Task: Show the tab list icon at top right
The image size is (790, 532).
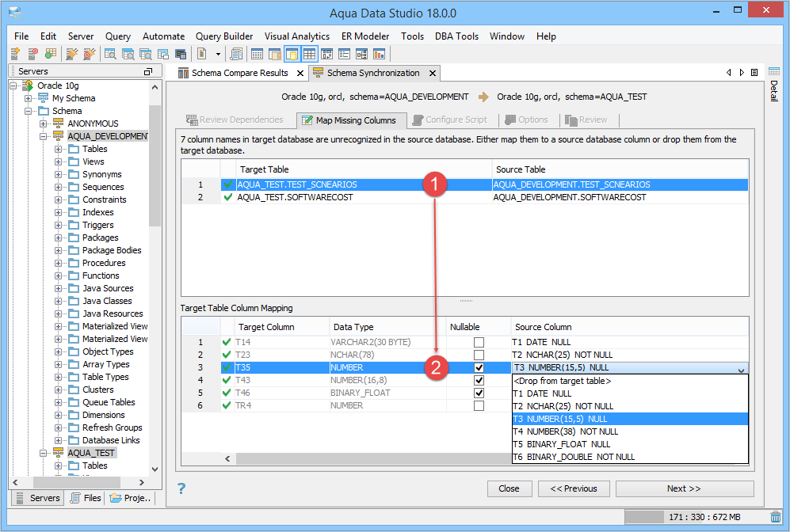Action: tap(754, 73)
